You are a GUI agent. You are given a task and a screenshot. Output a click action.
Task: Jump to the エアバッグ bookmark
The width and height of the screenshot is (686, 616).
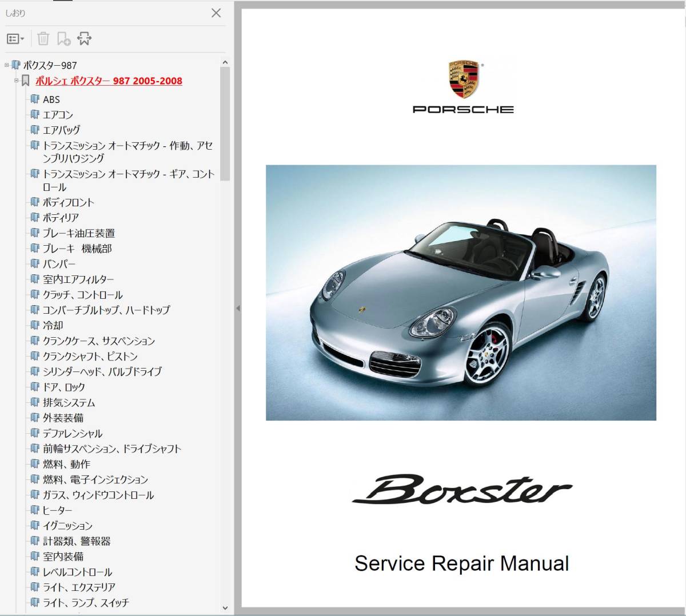pos(61,130)
